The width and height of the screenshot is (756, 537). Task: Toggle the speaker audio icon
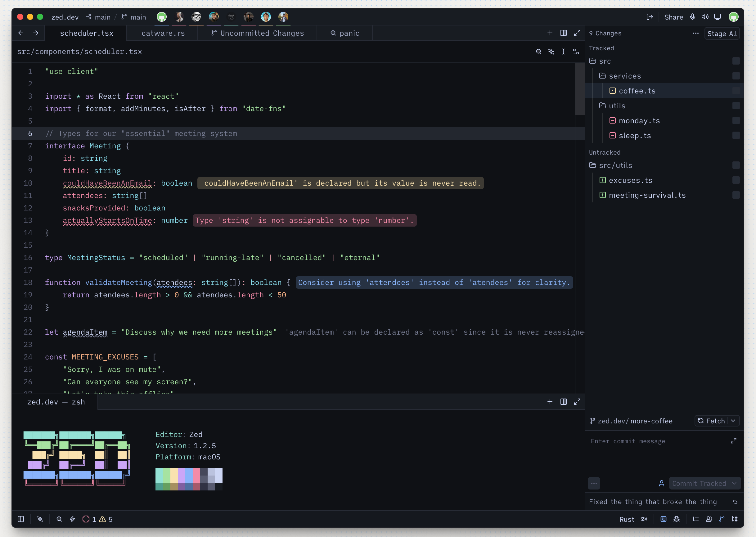pos(705,17)
